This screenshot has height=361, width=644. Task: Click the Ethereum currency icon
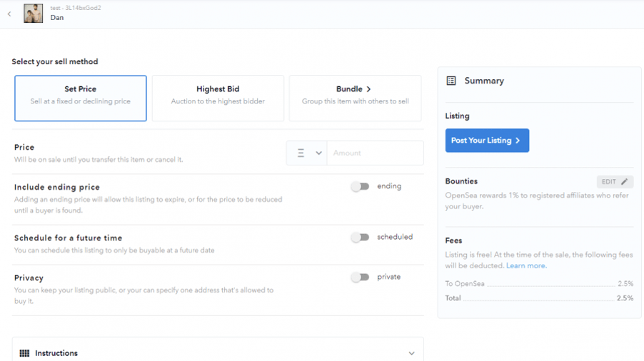(x=301, y=153)
